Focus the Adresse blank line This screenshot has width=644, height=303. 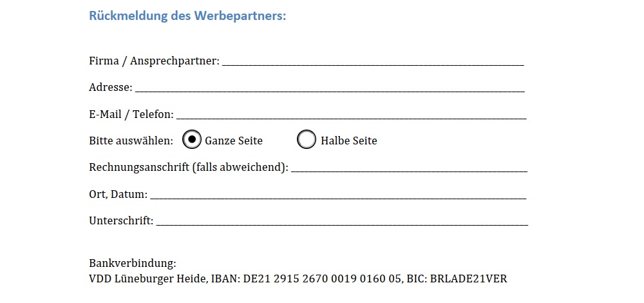click(x=330, y=88)
